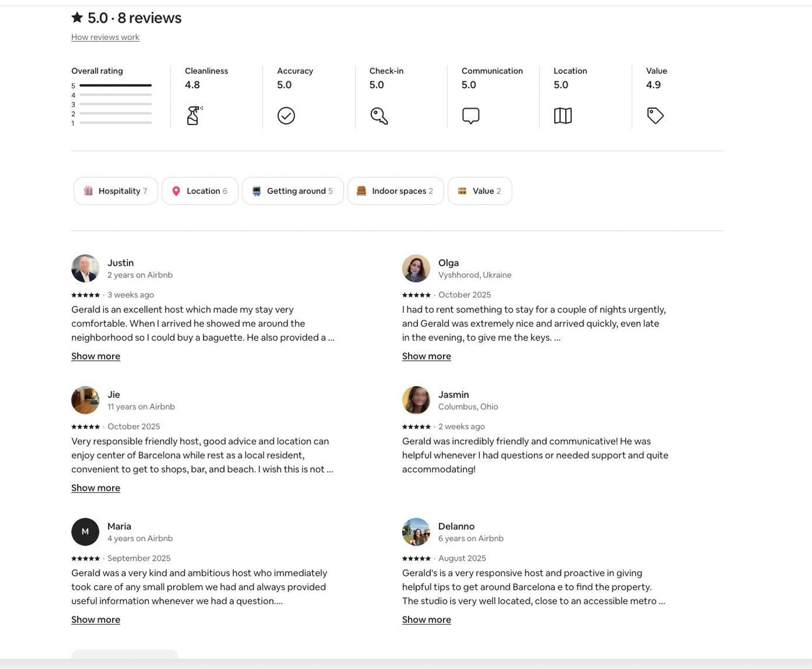Toggle the Location review filter chip
Viewport: 812px width, 669px height.
200,191
